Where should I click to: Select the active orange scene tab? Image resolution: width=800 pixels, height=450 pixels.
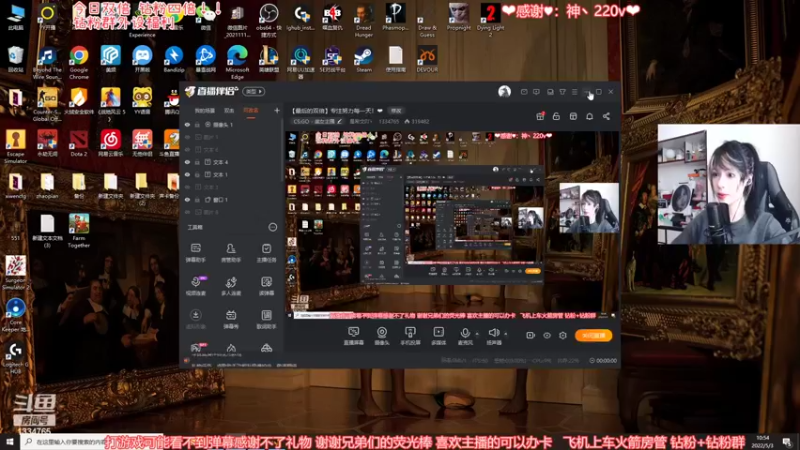point(251,110)
